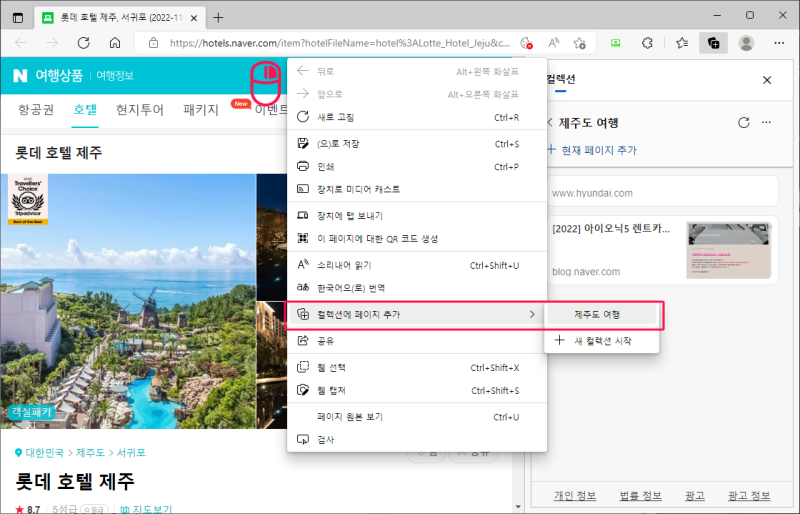Generate QR code for this page
The height and width of the screenshot is (514, 800).
point(417,238)
